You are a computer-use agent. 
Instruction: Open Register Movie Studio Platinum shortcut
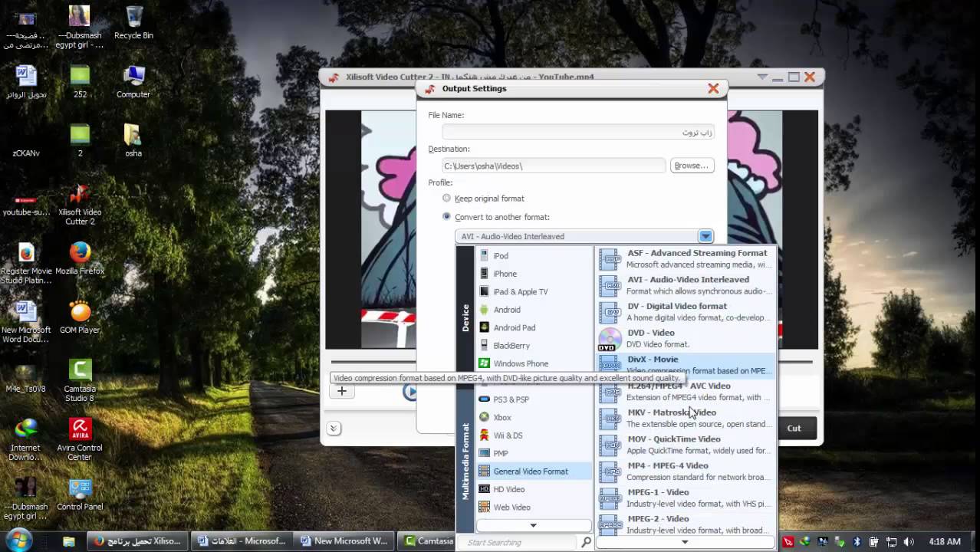click(x=26, y=262)
